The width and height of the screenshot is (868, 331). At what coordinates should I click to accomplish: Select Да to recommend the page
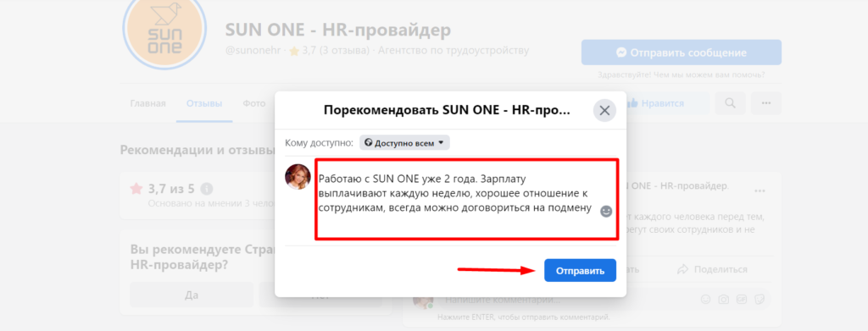click(x=192, y=295)
